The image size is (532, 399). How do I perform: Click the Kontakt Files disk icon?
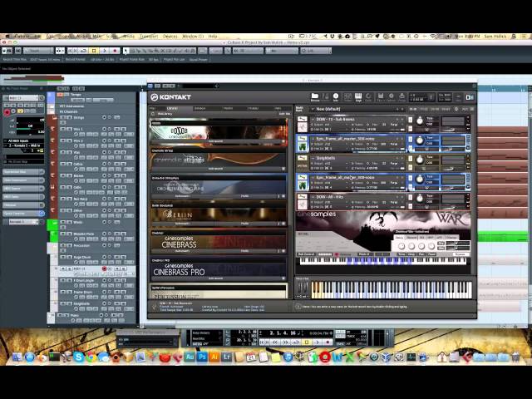[381, 96]
